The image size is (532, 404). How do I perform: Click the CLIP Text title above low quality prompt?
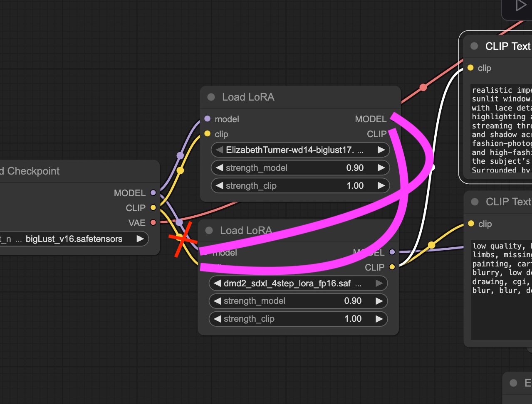coord(509,202)
